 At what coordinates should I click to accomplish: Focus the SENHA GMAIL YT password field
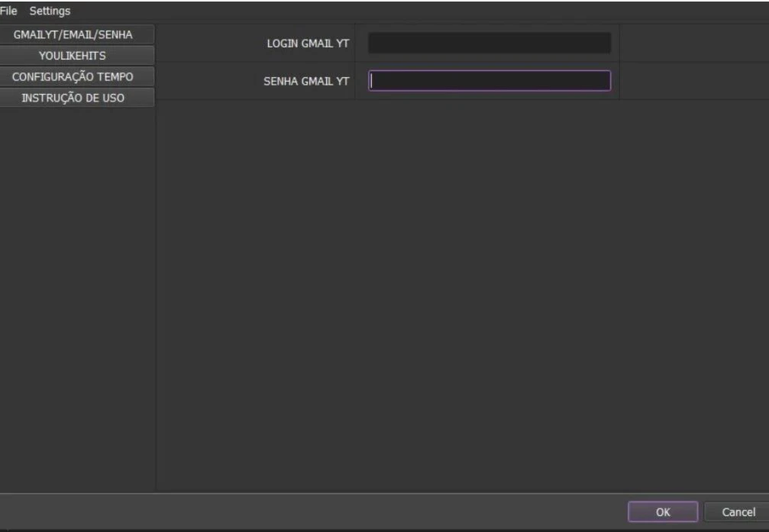pyautogui.click(x=489, y=81)
